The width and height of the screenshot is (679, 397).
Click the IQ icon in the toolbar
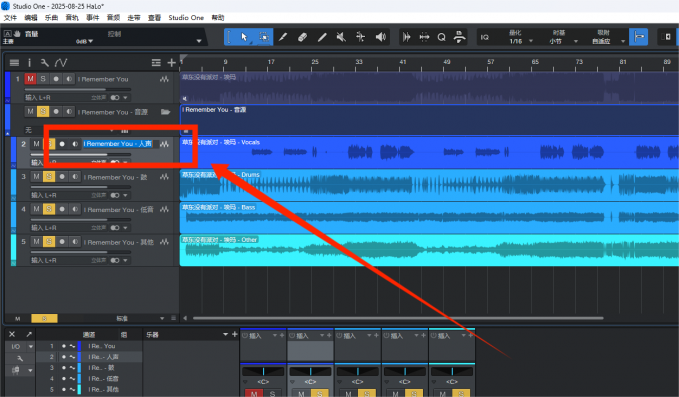click(485, 37)
